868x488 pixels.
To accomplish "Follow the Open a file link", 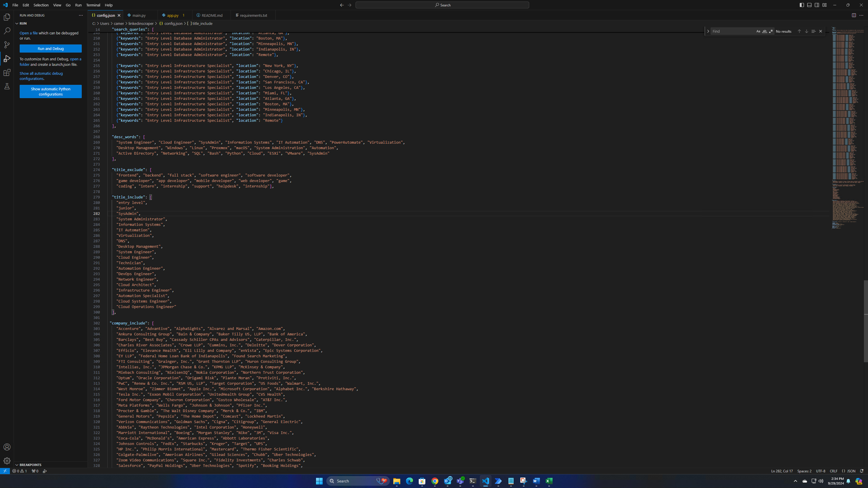I will click(x=29, y=33).
